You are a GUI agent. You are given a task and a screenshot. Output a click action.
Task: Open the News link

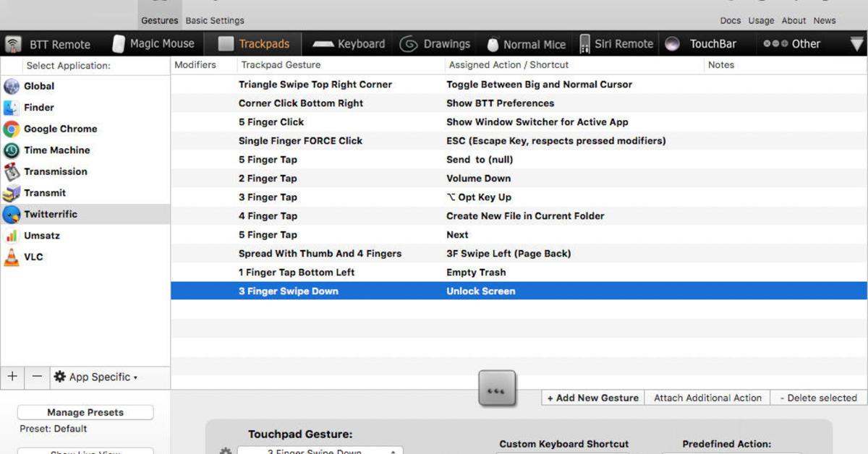pos(825,20)
